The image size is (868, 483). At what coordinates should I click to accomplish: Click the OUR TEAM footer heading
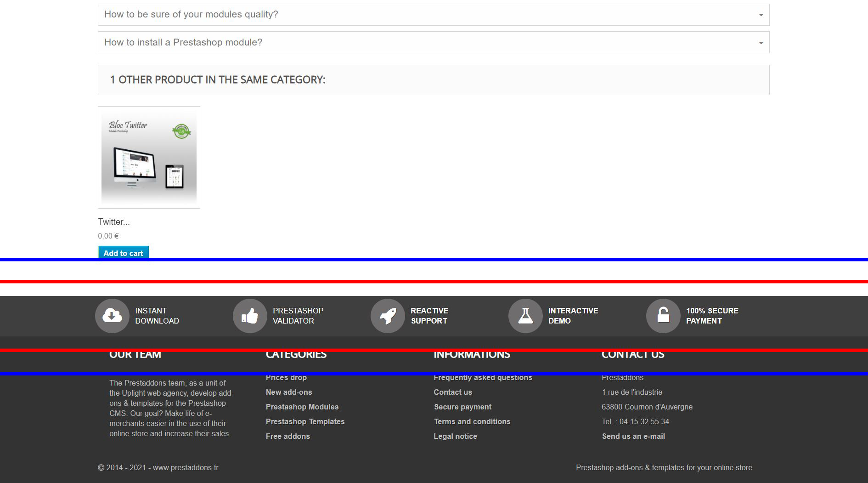(135, 354)
